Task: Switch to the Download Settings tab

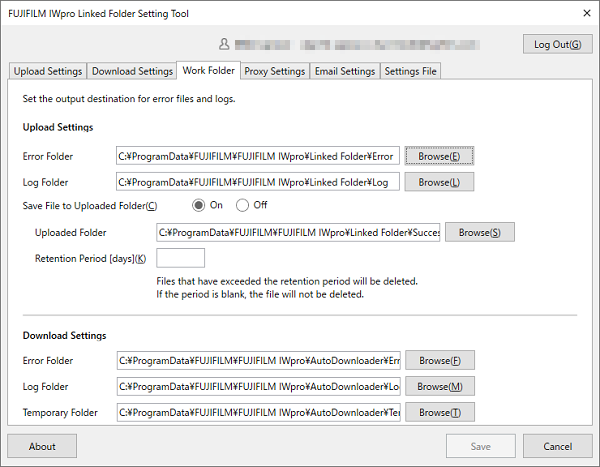Action: click(132, 71)
